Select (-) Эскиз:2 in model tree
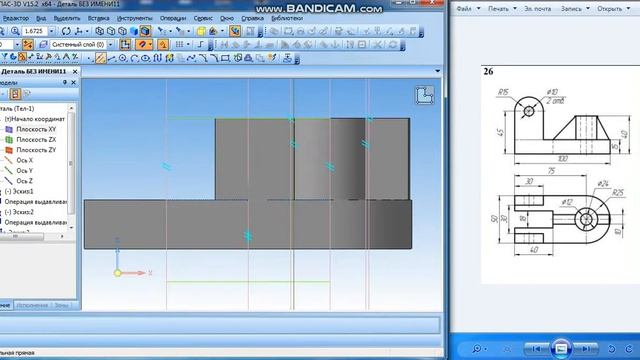Screen dimensions: 640x360 pyautogui.click(x=19, y=212)
